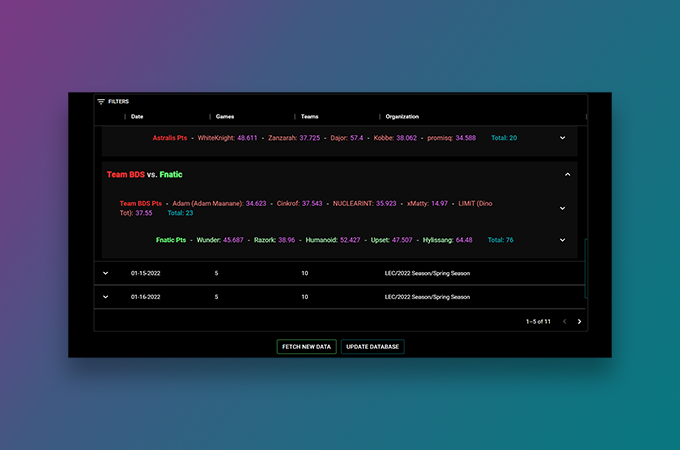Select the 'Cinkrof: 37.543' score
The width and height of the screenshot is (680, 450).
tap(300, 203)
